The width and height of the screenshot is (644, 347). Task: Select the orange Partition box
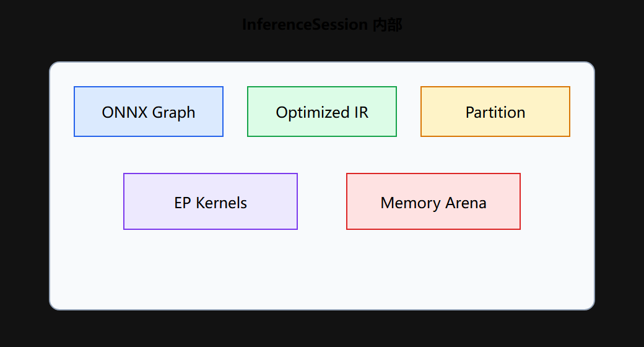[495, 112]
